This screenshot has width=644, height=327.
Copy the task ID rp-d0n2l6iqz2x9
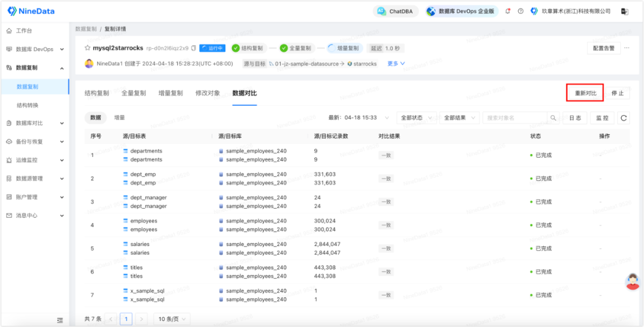pyautogui.click(x=193, y=48)
